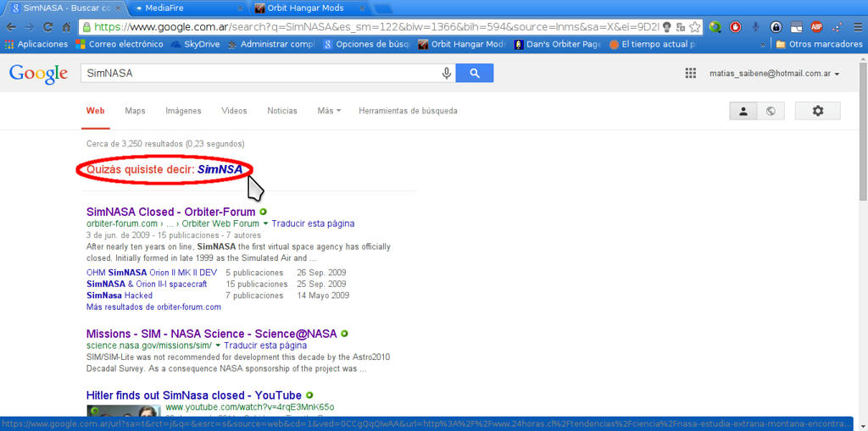Screen dimensions: 868x431
Task: Open the SimNASA Closed - Orbiter-Forum result
Action: [x=171, y=212]
